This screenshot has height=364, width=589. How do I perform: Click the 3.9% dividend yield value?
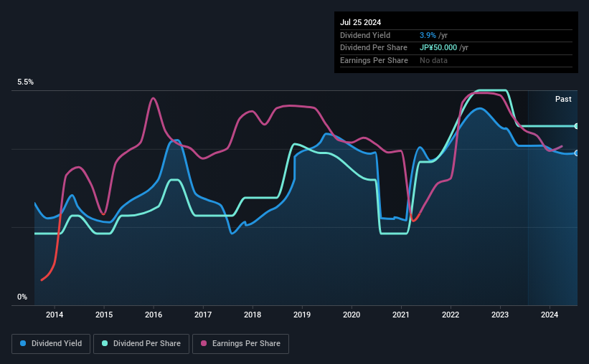[428, 35]
